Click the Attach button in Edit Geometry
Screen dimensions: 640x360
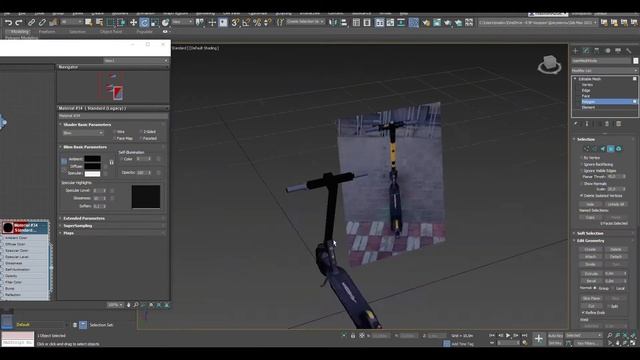[x=590, y=257]
